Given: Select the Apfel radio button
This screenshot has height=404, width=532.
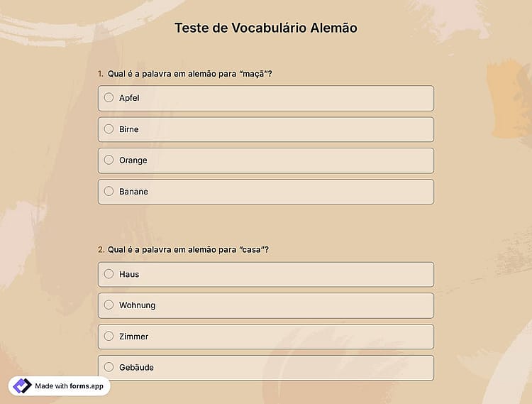Looking at the screenshot, I should tap(109, 98).
